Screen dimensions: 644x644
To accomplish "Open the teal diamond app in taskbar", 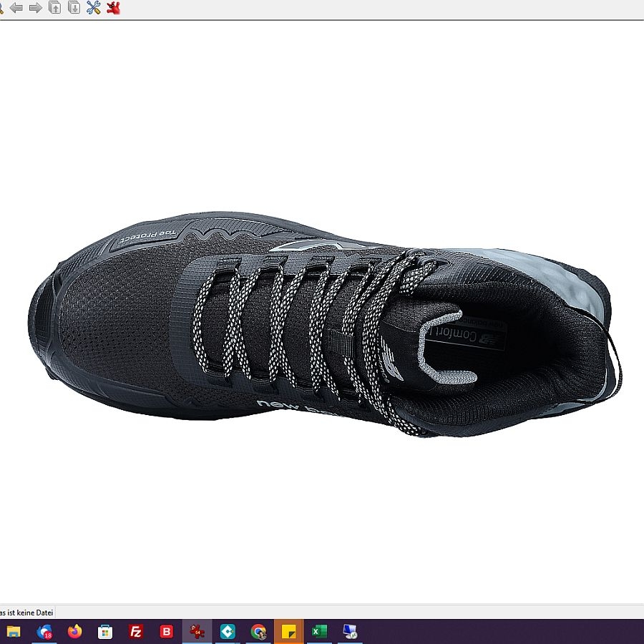I will [x=228, y=631].
